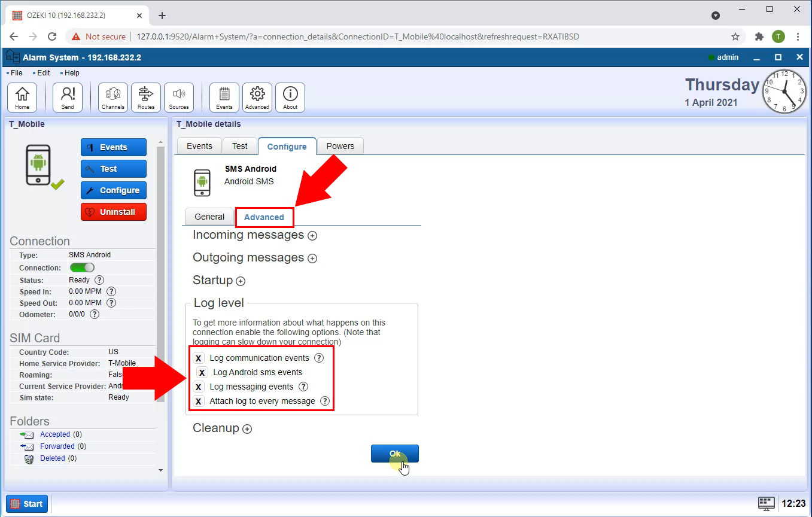Viewport: 812px width, 517px height.
Task: Click the Accepted folder envelope icon
Action: (x=27, y=434)
